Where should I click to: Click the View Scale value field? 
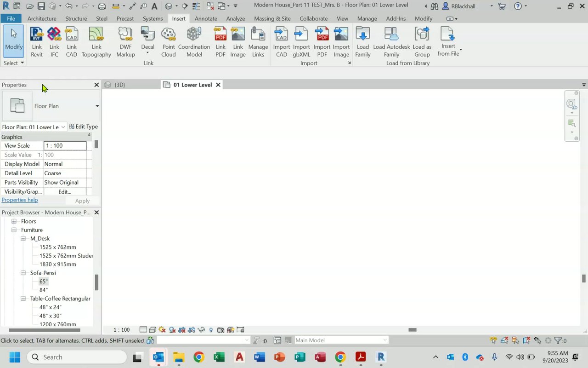65,146
